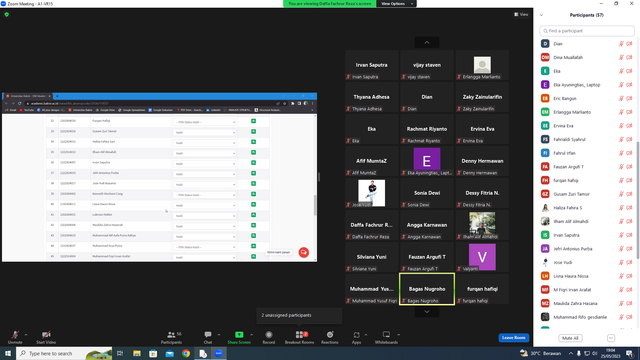This screenshot has height=360, width=640.
Task: Expand Whiteboards options arrow
Action: [x=398, y=335]
